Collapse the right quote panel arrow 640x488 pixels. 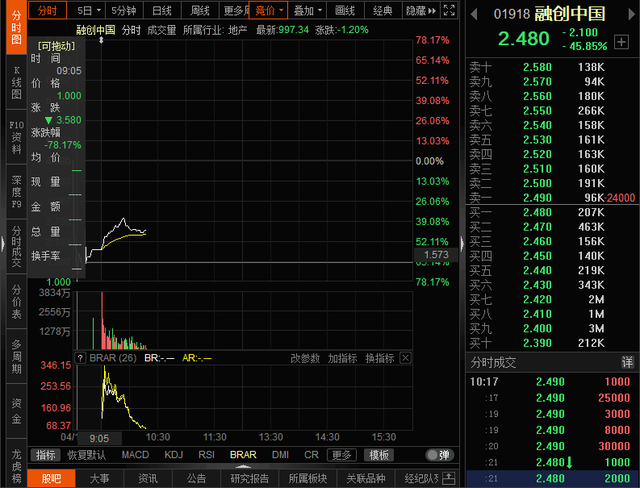tap(462, 244)
